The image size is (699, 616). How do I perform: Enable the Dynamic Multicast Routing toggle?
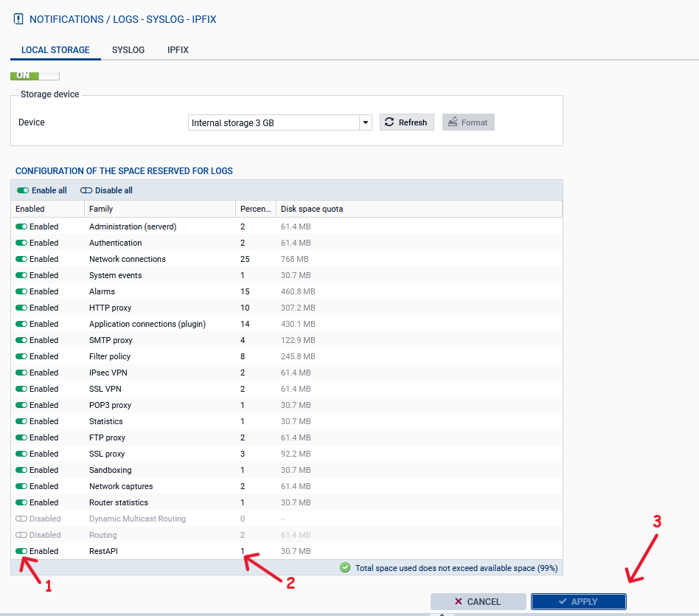[21, 519]
